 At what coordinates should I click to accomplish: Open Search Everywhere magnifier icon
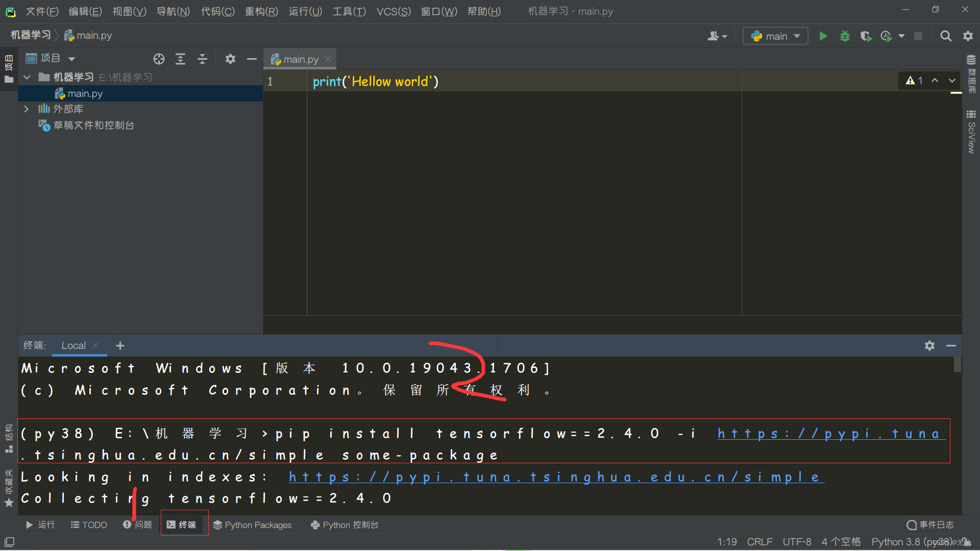click(x=945, y=36)
